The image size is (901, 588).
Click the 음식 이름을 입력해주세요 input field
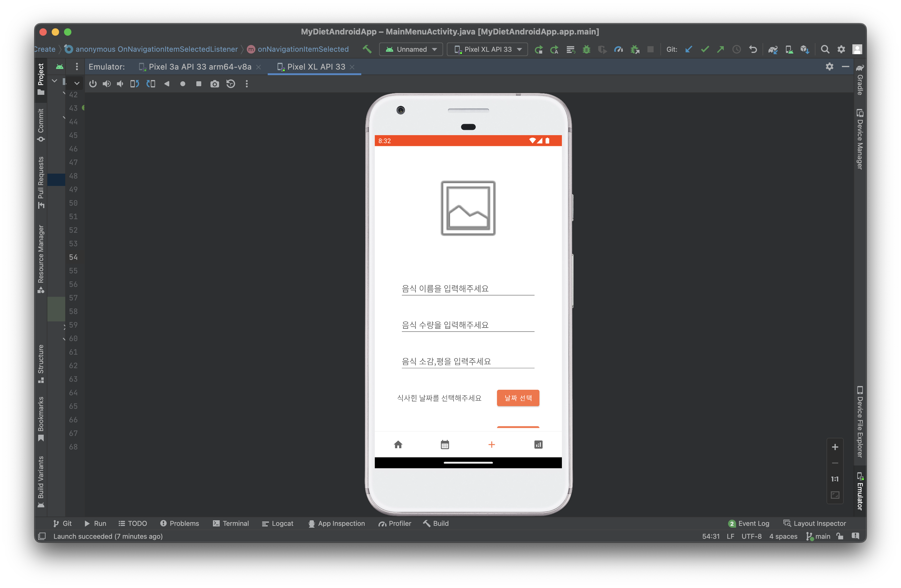pos(468,288)
